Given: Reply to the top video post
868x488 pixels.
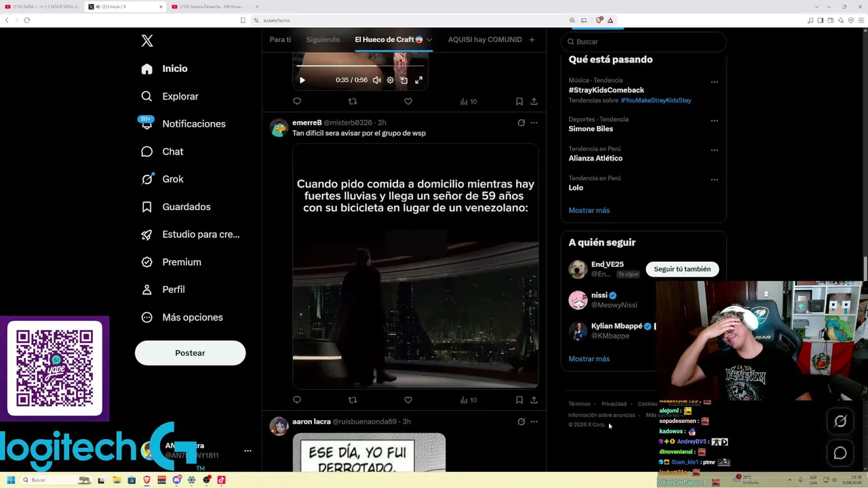Looking at the screenshot, I should (297, 101).
